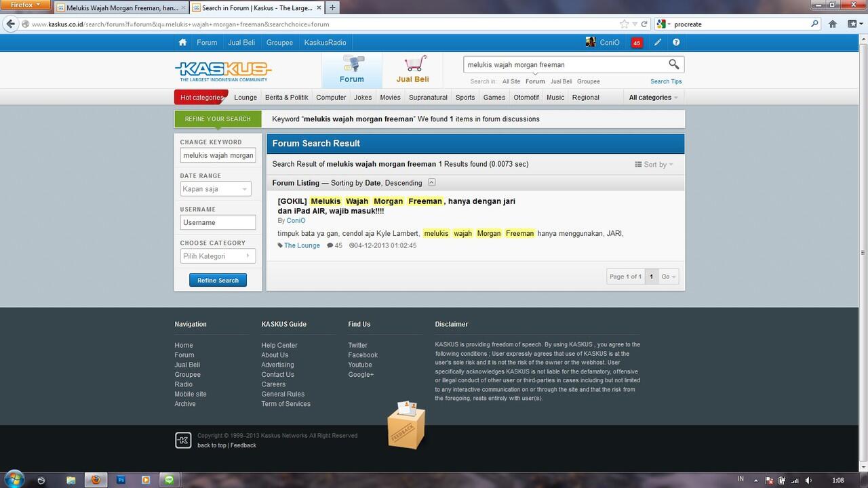Image resolution: width=868 pixels, height=488 pixels.
Task: Search in All Site option
Action: (511, 81)
